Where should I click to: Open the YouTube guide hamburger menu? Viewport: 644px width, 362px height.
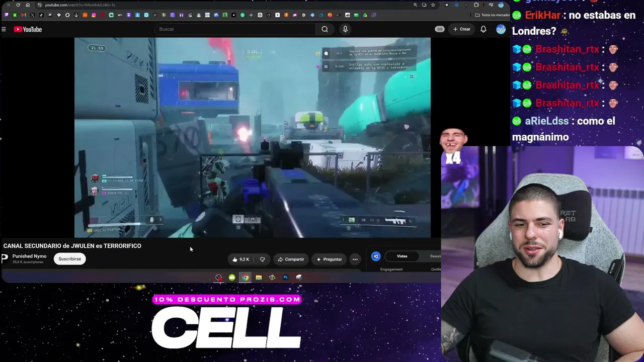point(4,29)
